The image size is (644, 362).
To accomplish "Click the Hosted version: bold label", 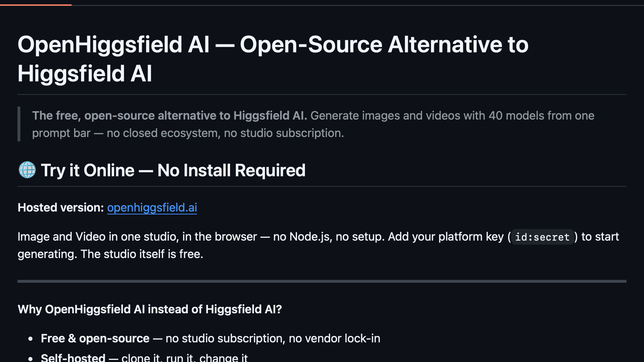I will pyautogui.click(x=61, y=208).
